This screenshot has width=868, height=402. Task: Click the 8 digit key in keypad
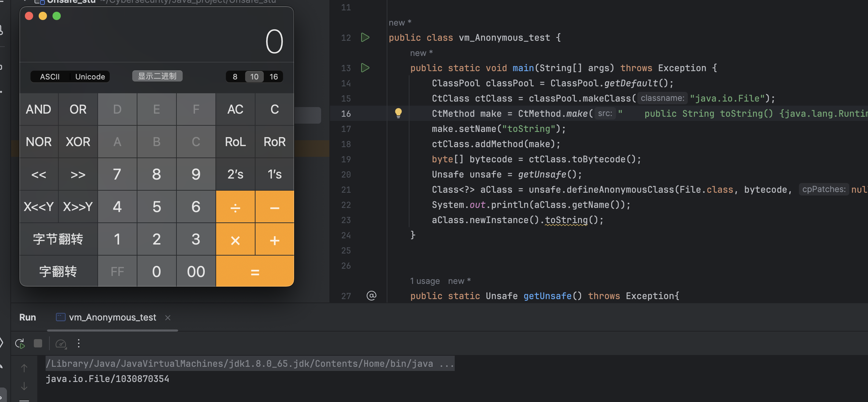pos(157,174)
